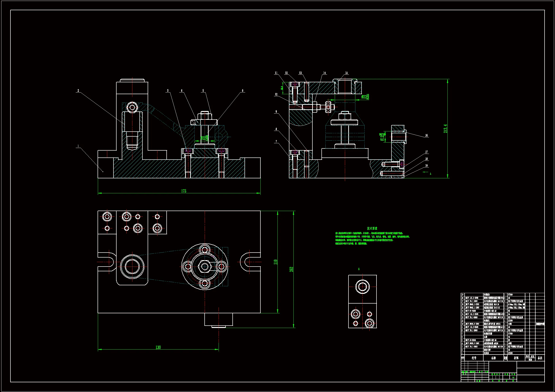This screenshot has width=555, height=392.
Task: Click the 110 vertical dimension in plan view
Action: pos(275,262)
